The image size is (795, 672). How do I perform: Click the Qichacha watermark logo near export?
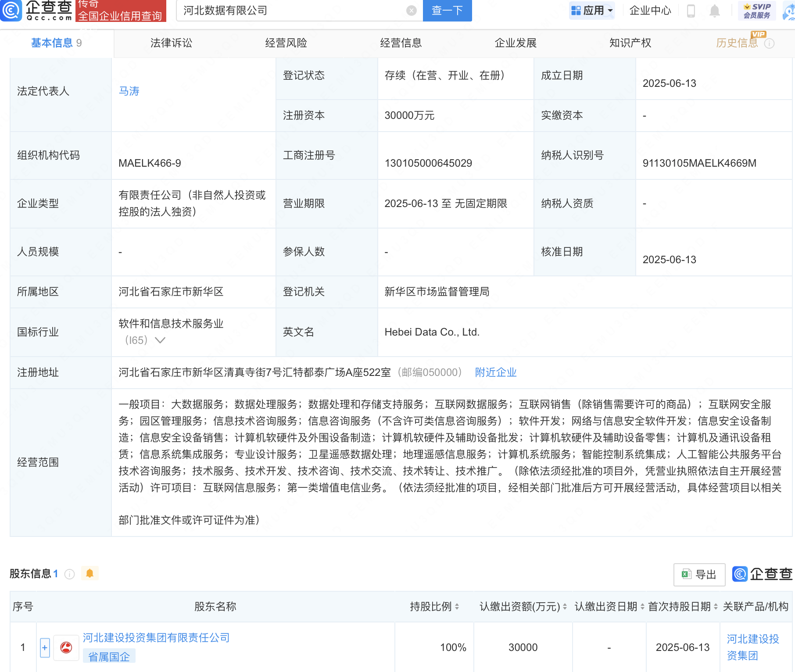(x=763, y=574)
